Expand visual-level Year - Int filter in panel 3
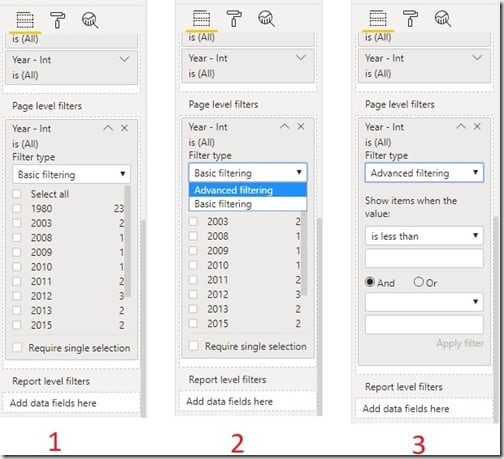Screen dimensions: 504x459 [x=477, y=58]
